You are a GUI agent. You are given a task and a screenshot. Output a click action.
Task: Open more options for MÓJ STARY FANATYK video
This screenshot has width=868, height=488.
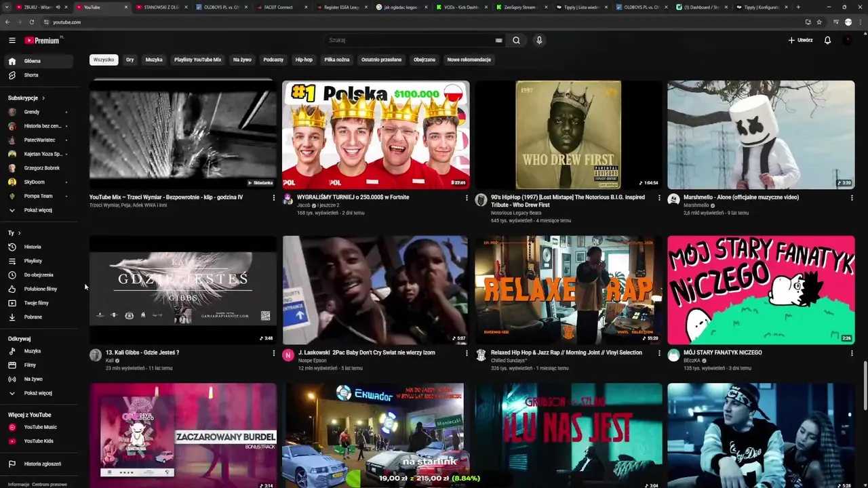tap(852, 353)
